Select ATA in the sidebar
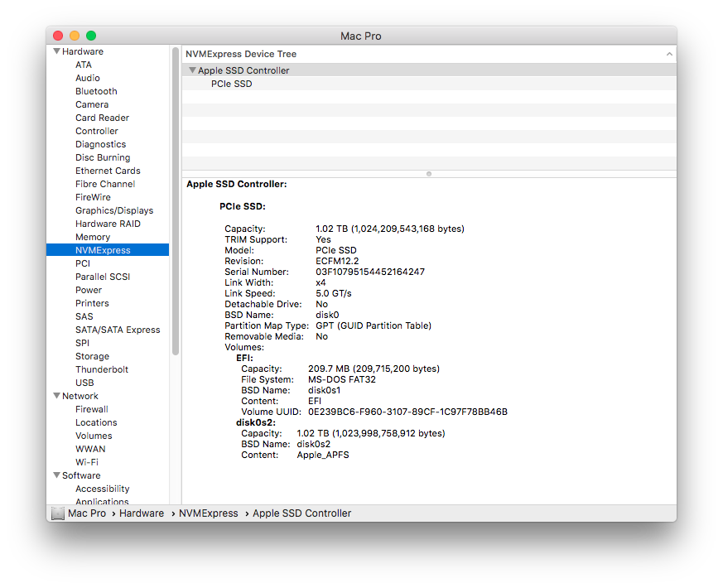 84,65
